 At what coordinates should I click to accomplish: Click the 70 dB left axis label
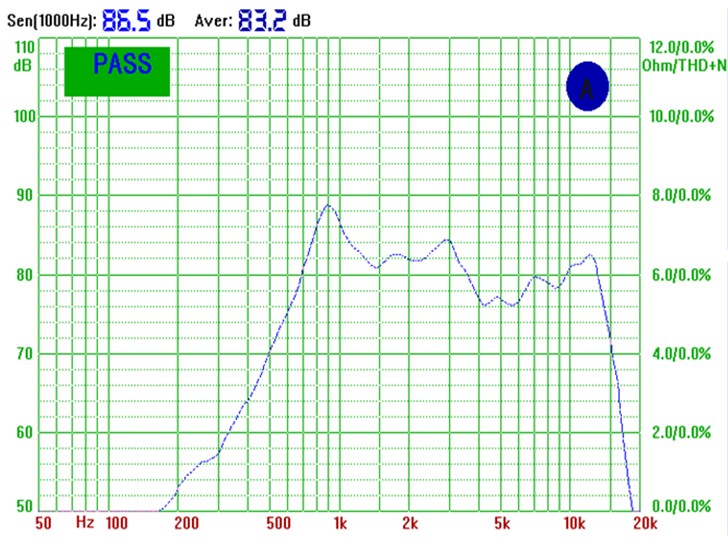pos(24,353)
